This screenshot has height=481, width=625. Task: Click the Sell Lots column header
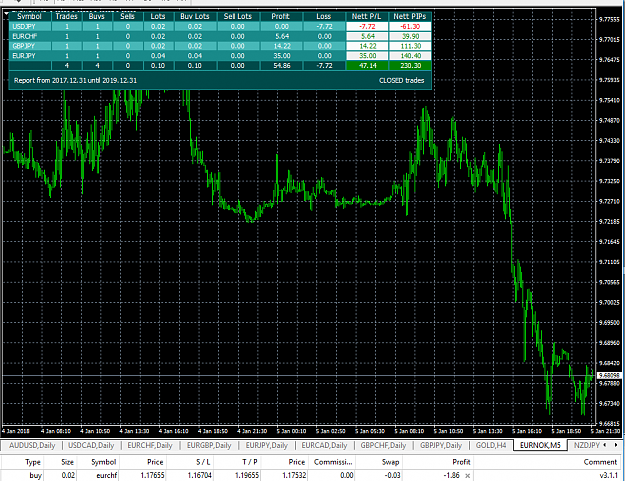click(238, 16)
